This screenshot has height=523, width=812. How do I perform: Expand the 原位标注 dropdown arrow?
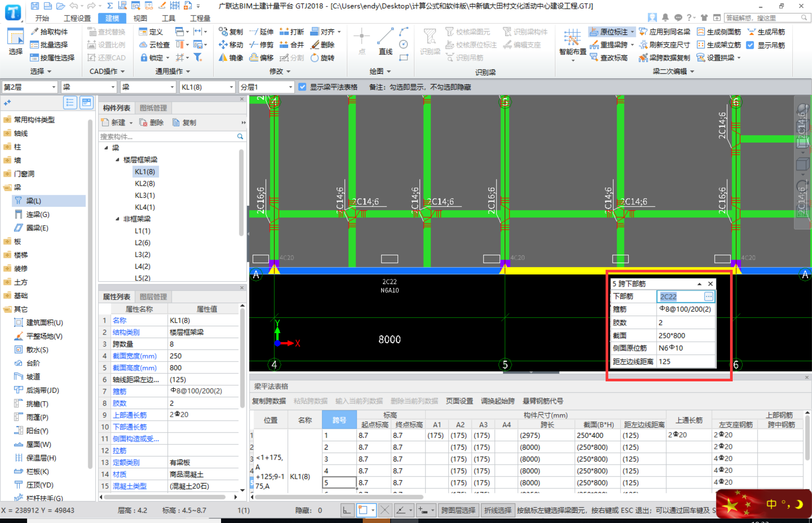tap(632, 32)
